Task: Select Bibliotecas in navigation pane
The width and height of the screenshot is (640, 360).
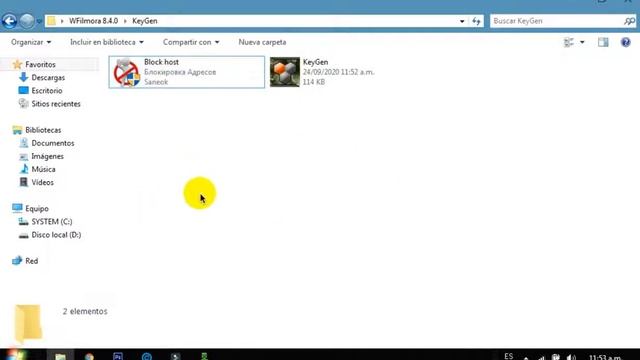Action: [43, 130]
